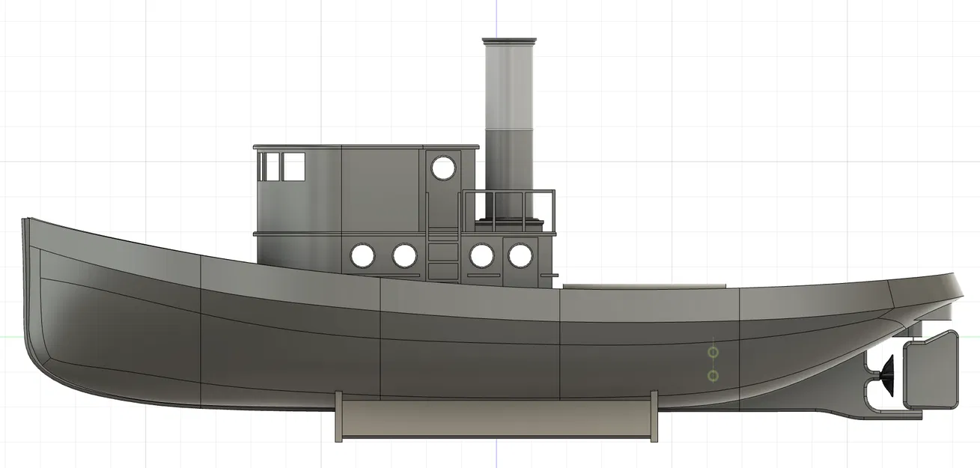Click the lower green point marker near the stern
Image resolution: width=980 pixels, height=468 pixels.
(x=712, y=375)
